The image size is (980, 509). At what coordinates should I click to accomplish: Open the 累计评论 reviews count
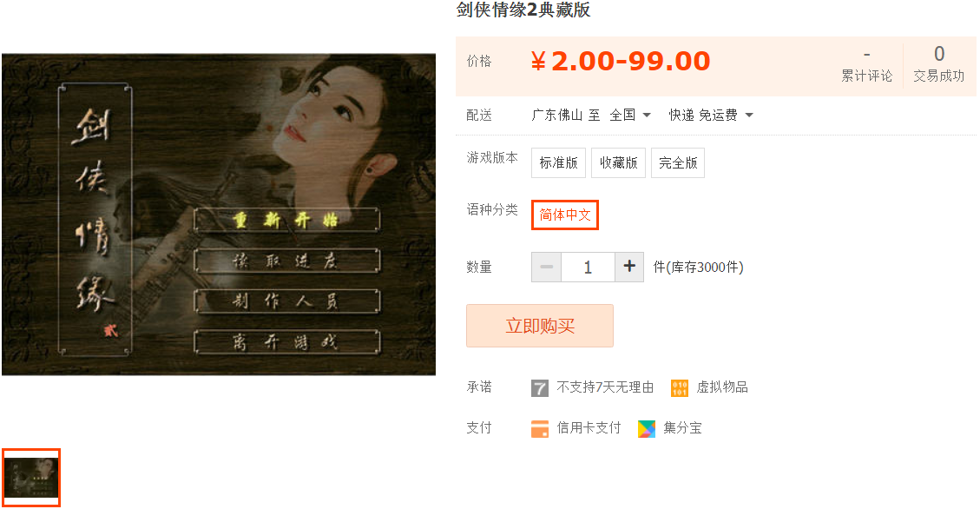[x=866, y=66]
